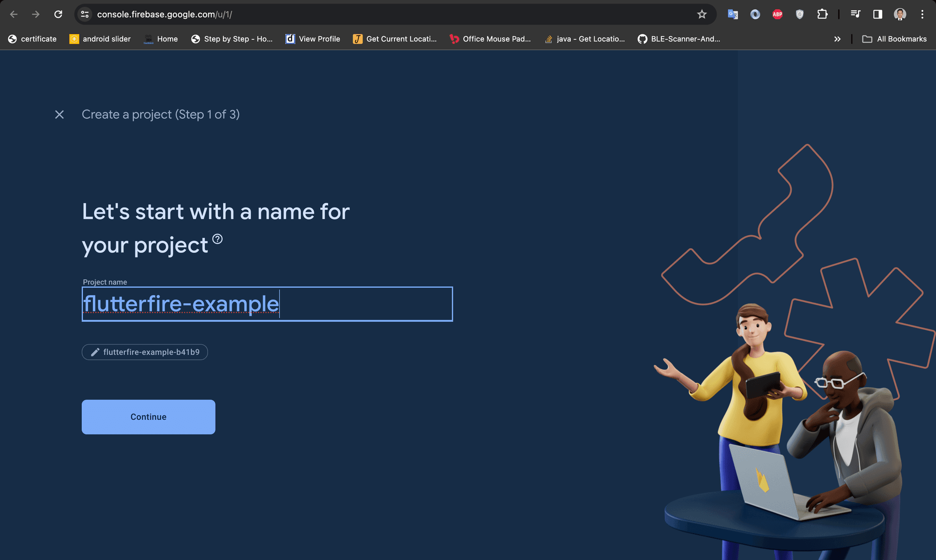The height and width of the screenshot is (560, 936).
Task: Expand hidden bookmarks chevron
Action: (837, 39)
